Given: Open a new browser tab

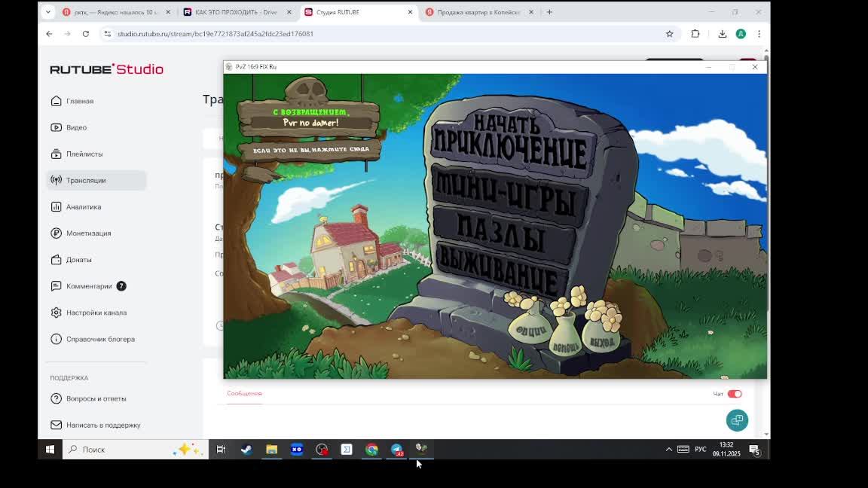Looking at the screenshot, I should pyautogui.click(x=549, y=12).
